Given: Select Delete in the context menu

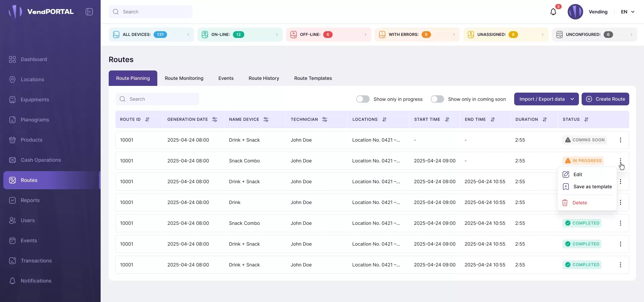Looking at the screenshot, I should tap(579, 203).
